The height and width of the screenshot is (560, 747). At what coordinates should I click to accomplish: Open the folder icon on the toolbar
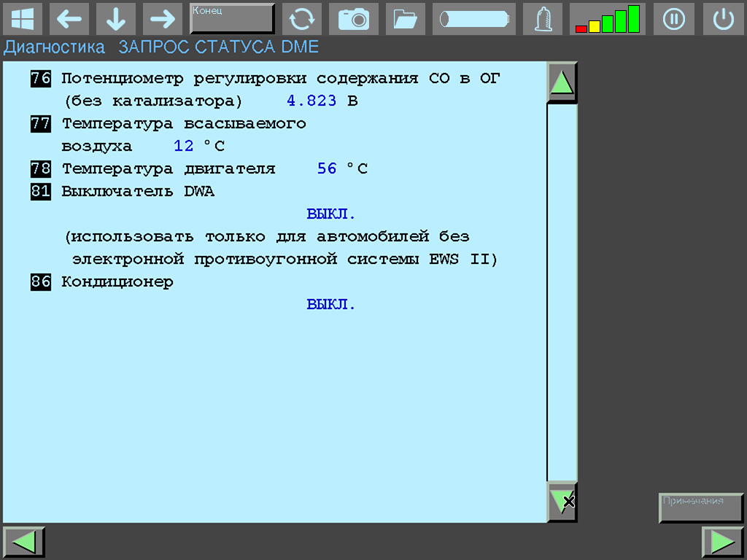coord(405,18)
